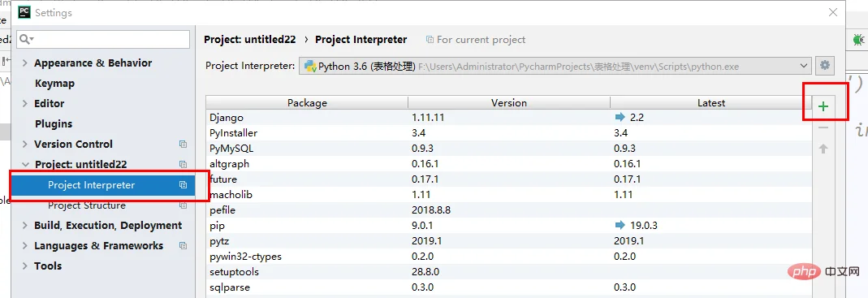868x298 pixels.
Task: Click the copy icon beside Version Control
Action: coord(183,144)
